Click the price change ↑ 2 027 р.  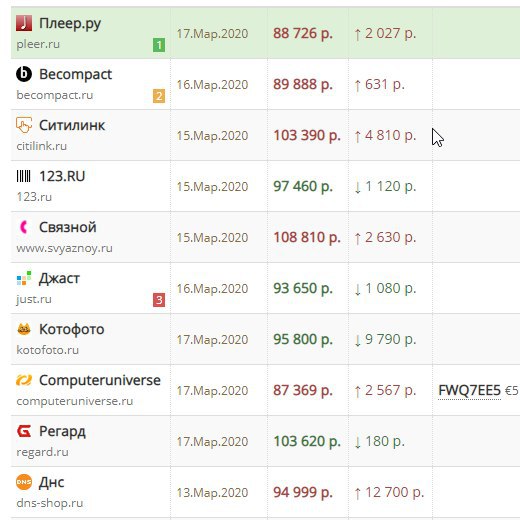[x=385, y=34]
